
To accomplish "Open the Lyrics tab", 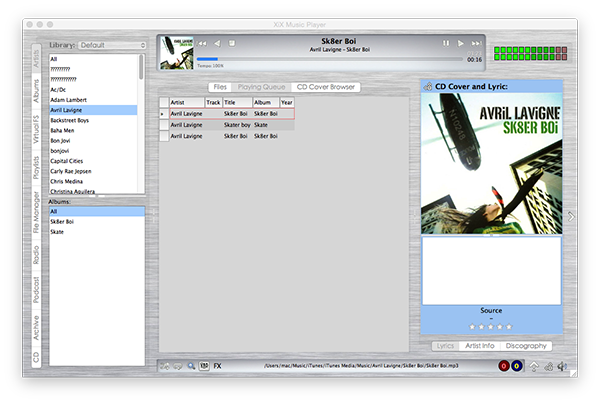I will (x=445, y=346).
